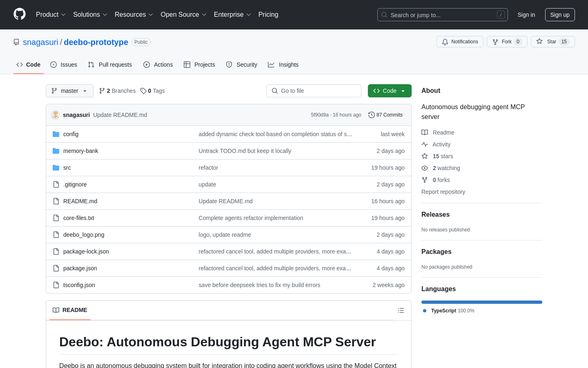This screenshot has width=588, height=368.
Task: Click the GitHub logo icon
Action: tap(20, 14)
